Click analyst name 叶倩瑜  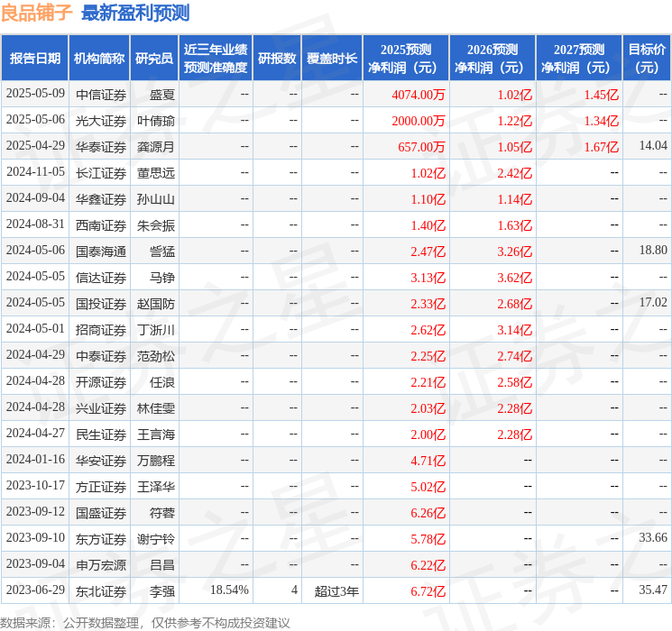pos(155,121)
